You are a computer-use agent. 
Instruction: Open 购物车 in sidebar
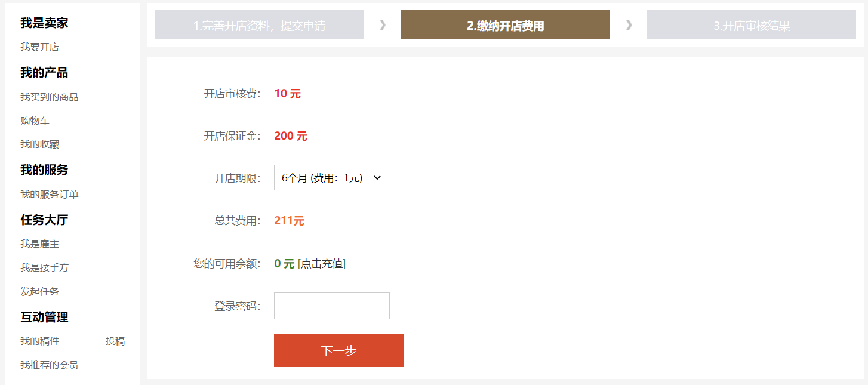pos(35,121)
